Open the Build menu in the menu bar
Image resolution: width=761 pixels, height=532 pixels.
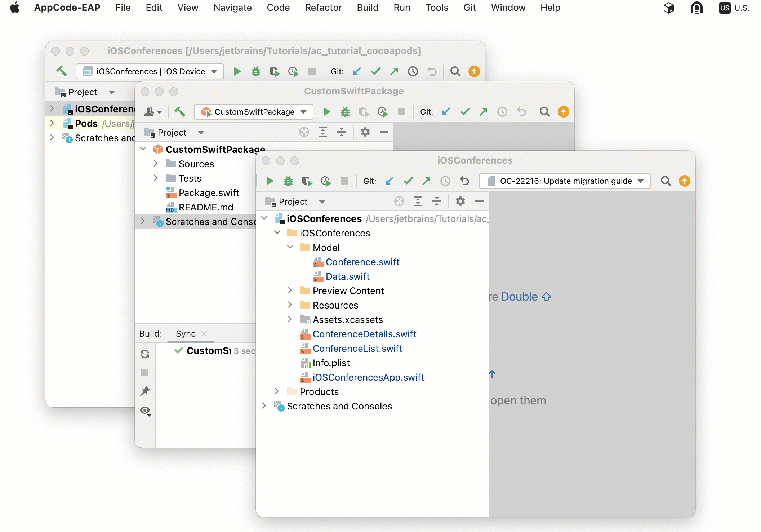(x=368, y=8)
